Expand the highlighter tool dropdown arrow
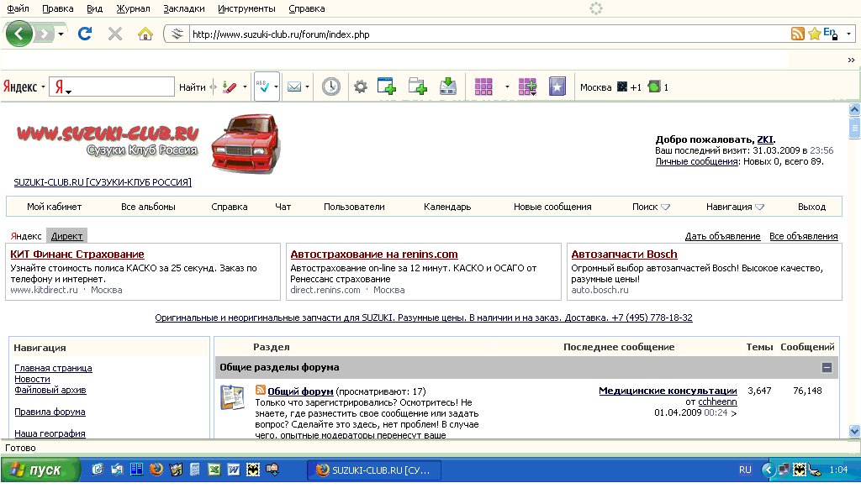This screenshot has width=861, height=504. click(245, 87)
